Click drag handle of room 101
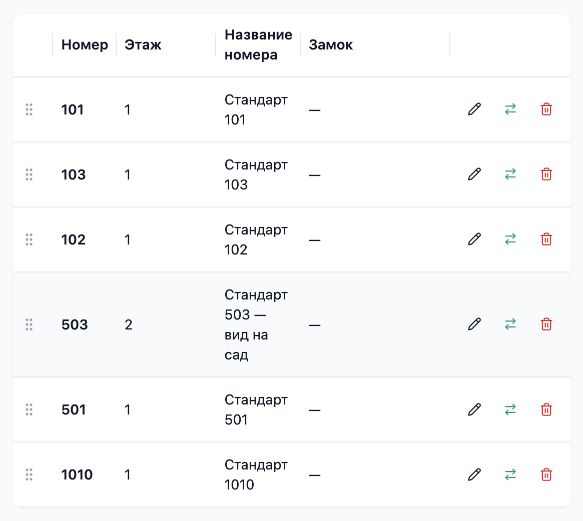583x521 pixels. (x=29, y=109)
